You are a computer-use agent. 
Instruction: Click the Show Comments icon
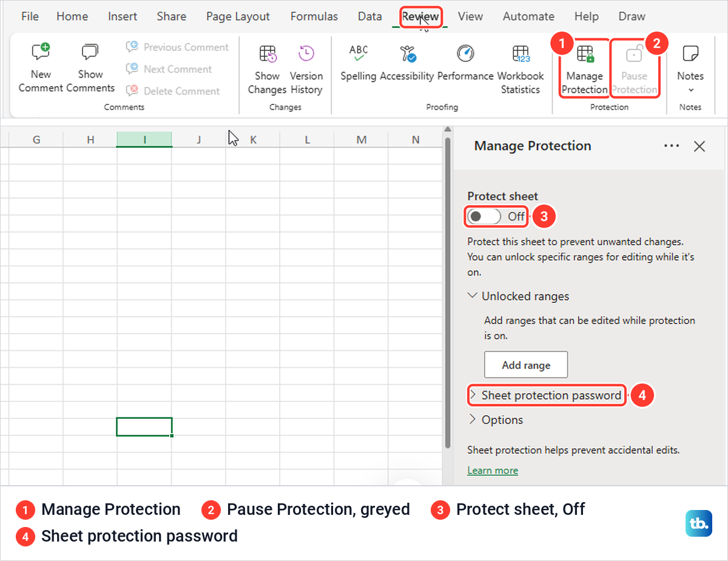click(x=90, y=53)
